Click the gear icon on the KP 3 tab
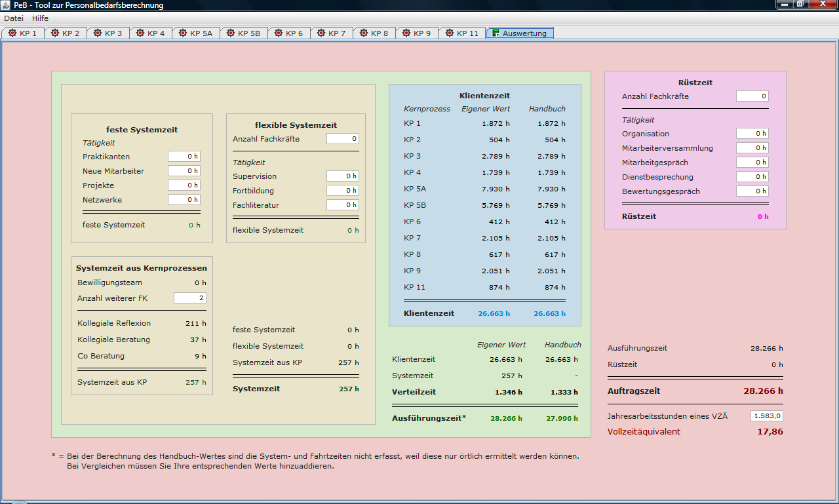 point(98,33)
